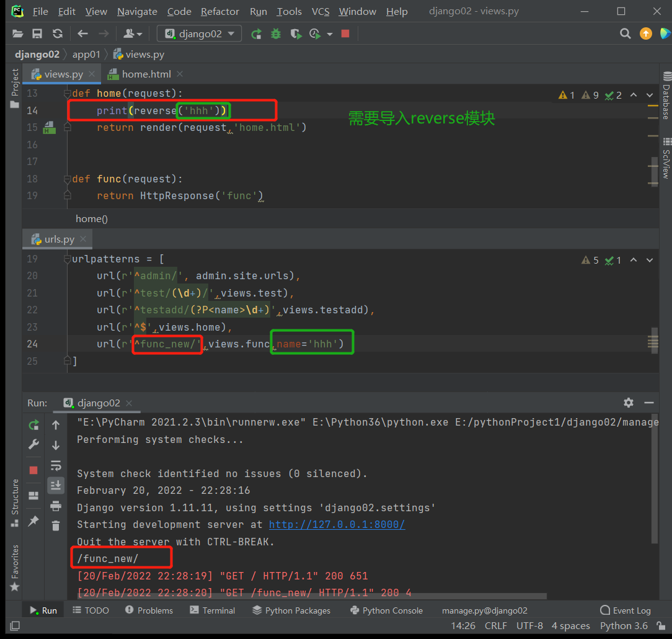Click the trash icon to clear console output
The width and height of the screenshot is (672, 639).
(56, 525)
